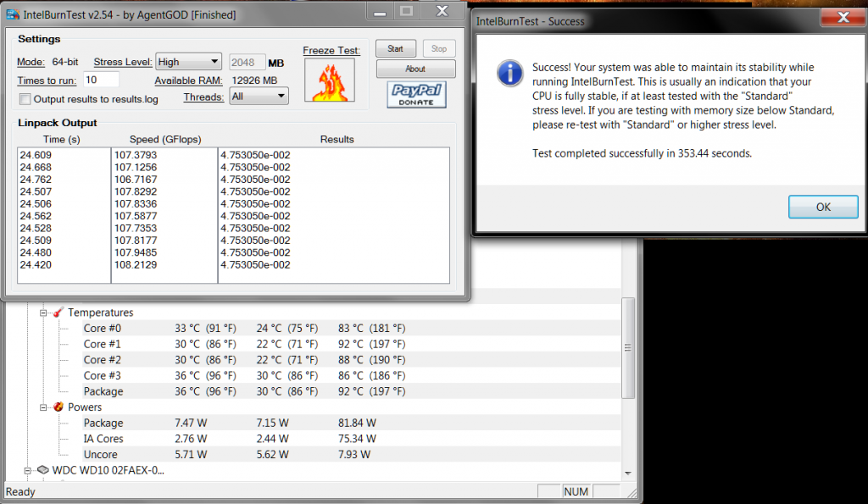Click OK in the Success dialog
This screenshot has width=868, height=504.
coord(823,207)
